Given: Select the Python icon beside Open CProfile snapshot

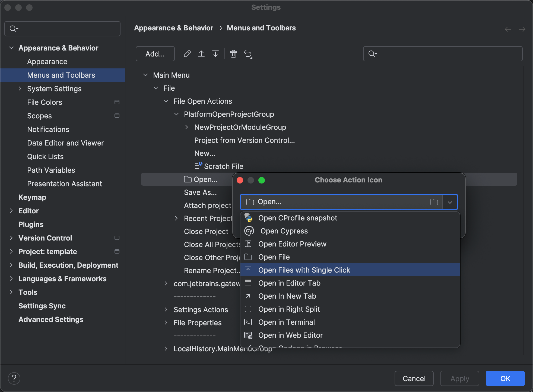Looking at the screenshot, I should 249,218.
